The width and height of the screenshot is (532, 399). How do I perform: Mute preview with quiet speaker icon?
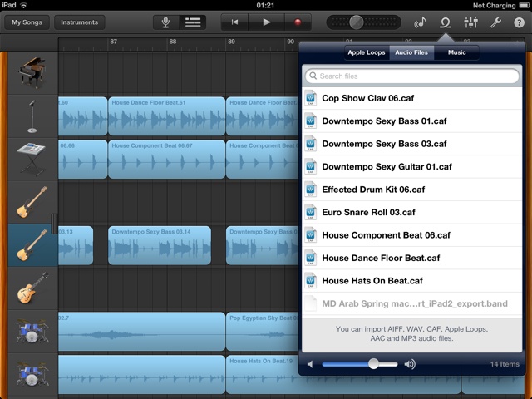pyautogui.click(x=310, y=364)
